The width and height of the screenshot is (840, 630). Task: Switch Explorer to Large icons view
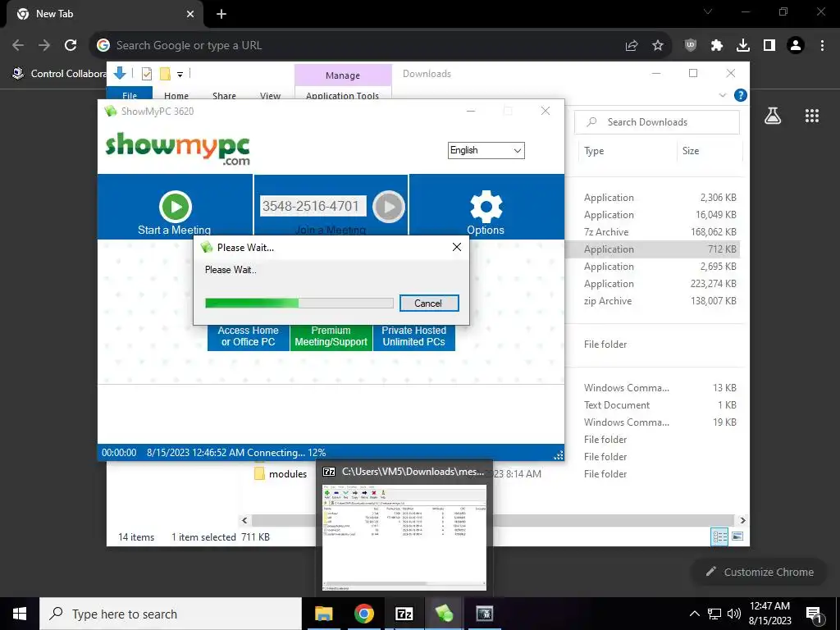pos(737,536)
